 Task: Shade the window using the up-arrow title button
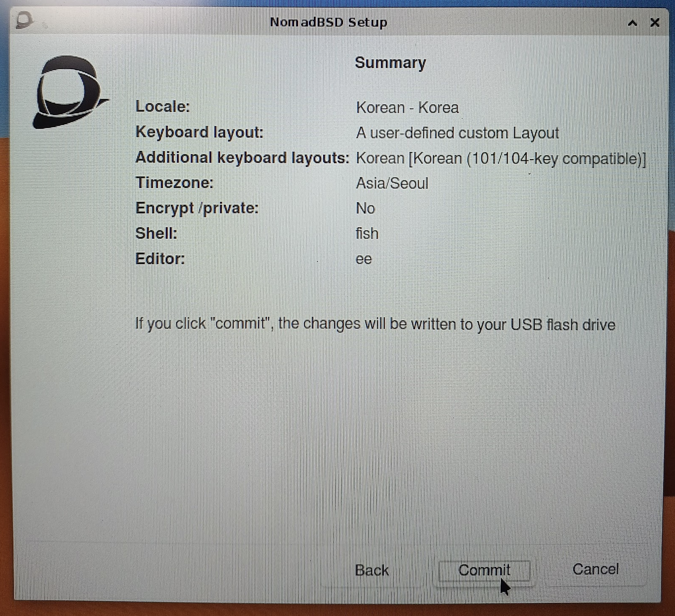tap(632, 23)
